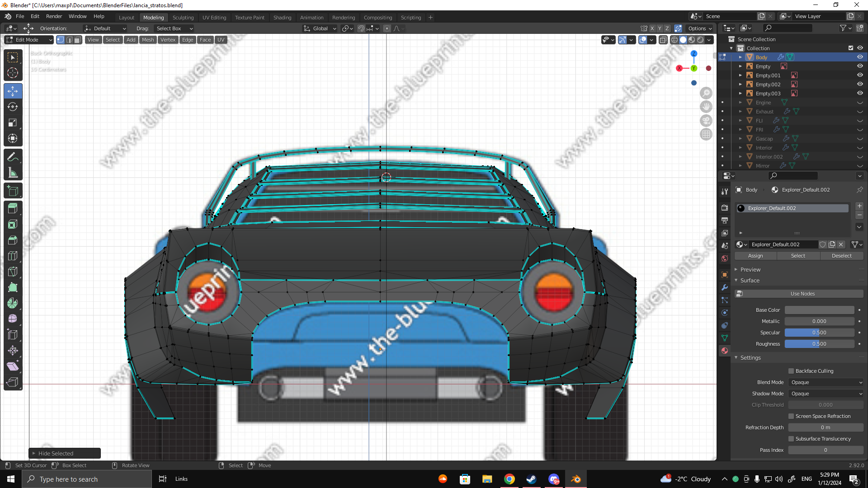The height and width of the screenshot is (488, 868).
Task: Click the Windows taskbar search box
Action: [x=87, y=479]
